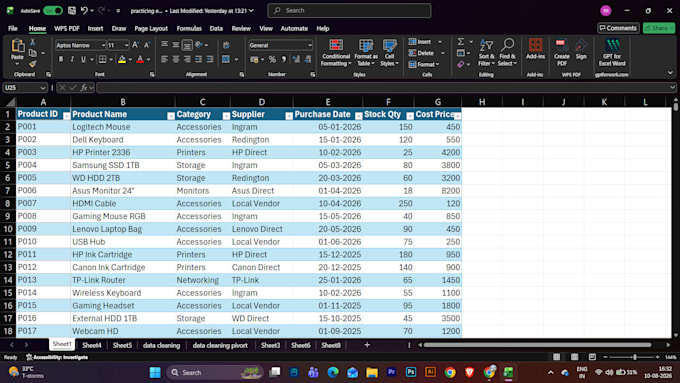Image resolution: width=680 pixels, height=383 pixels.
Task: Open Cell Styles gallery
Action: [389, 52]
